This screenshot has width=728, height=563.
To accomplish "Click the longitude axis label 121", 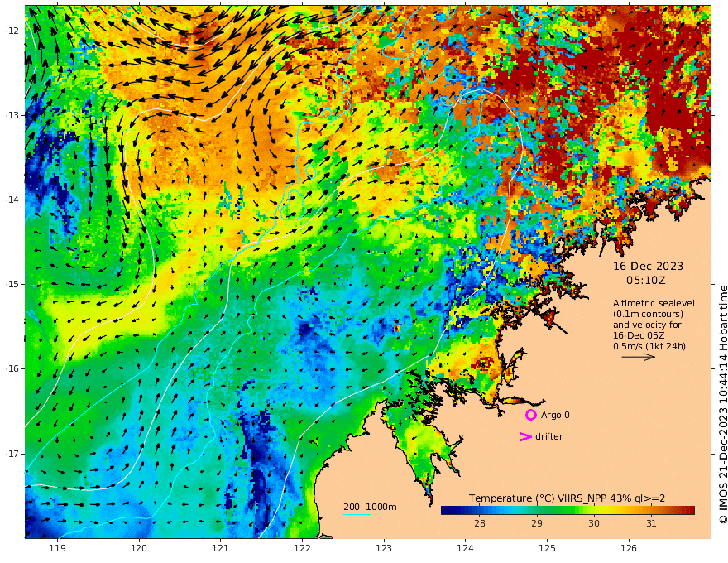I will point(221,549).
